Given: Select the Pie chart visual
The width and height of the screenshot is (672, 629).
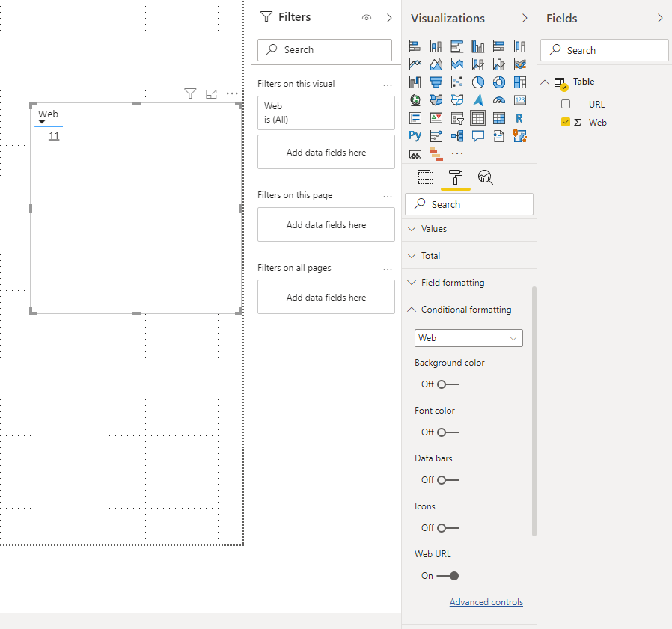Looking at the screenshot, I should click(x=478, y=82).
